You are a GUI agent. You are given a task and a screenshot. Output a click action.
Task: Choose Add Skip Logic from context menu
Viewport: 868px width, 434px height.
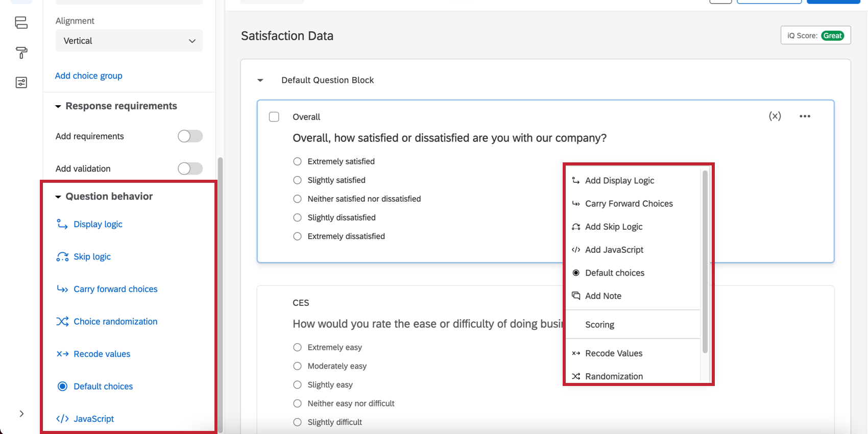click(x=614, y=227)
